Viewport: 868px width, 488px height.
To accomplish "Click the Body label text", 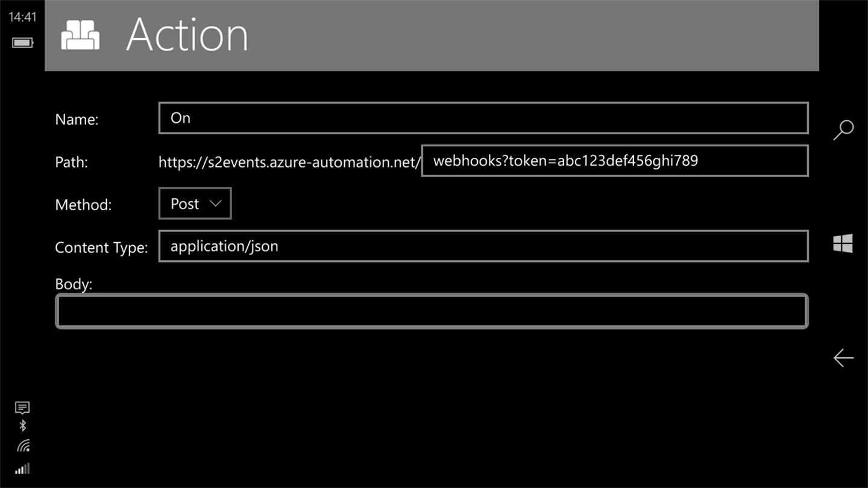I will click(x=74, y=284).
